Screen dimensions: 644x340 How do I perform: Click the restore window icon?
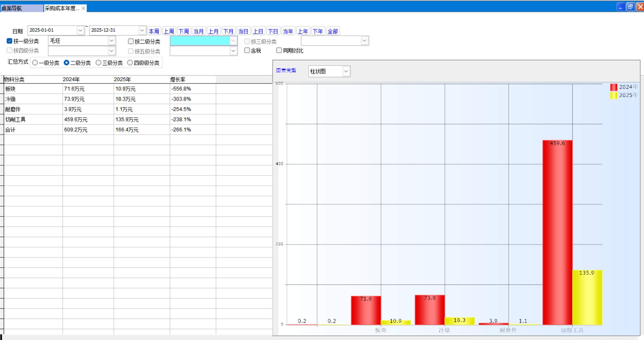click(x=630, y=7)
